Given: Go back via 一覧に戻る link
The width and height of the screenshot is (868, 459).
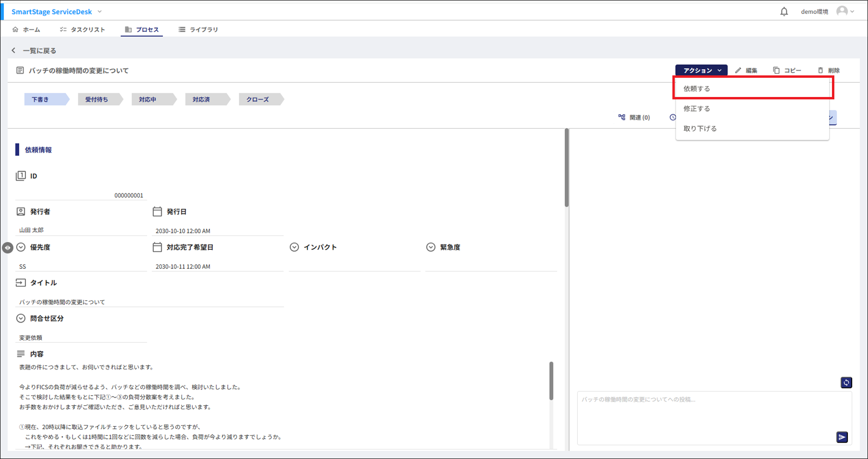Looking at the screenshot, I should click(34, 51).
